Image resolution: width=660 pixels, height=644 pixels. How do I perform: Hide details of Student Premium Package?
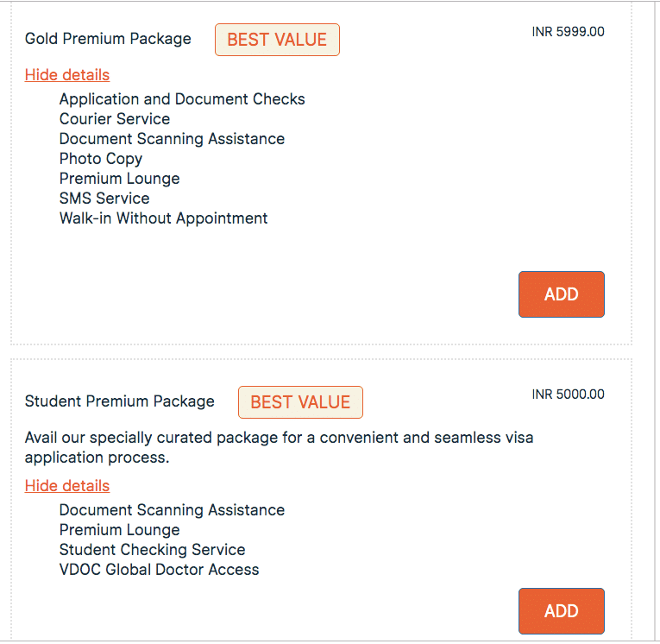(67, 485)
